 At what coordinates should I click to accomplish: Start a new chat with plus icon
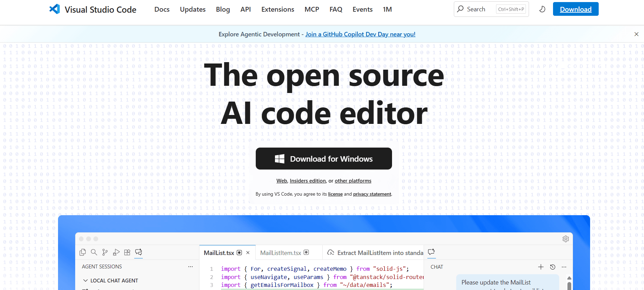541,267
